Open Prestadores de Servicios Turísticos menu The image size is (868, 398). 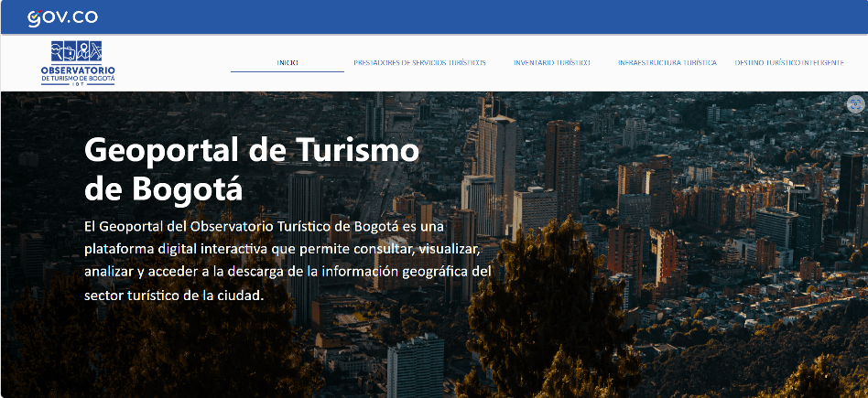[x=419, y=62]
